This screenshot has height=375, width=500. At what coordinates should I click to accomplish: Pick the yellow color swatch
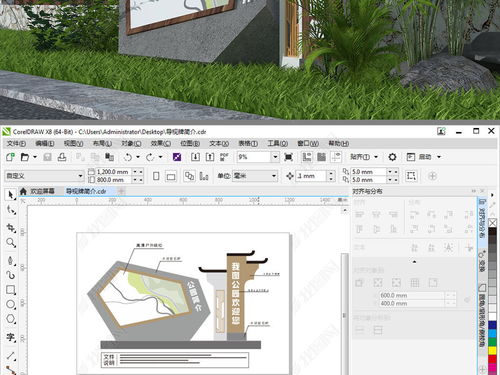click(x=492, y=351)
